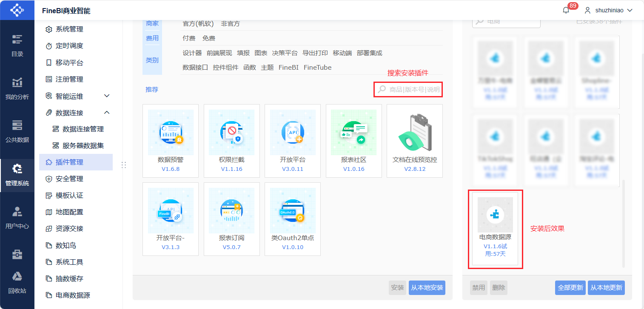Select the 报表社区 plugin card
The height and width of the screenshot is (309, 644).
pyautogui.click(x=354, y=141)
